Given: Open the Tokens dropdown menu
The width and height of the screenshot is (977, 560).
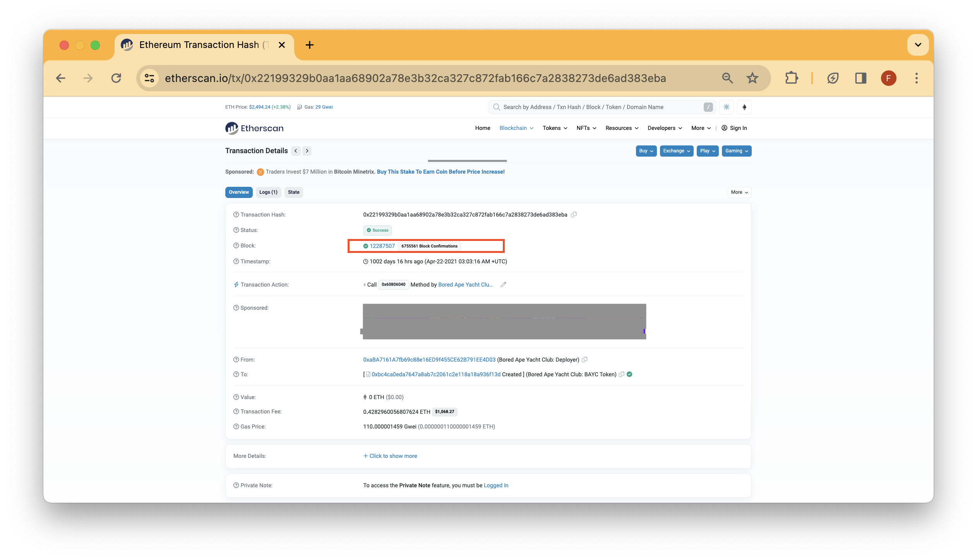Looking at the screenshot, I should coord(555,128).
